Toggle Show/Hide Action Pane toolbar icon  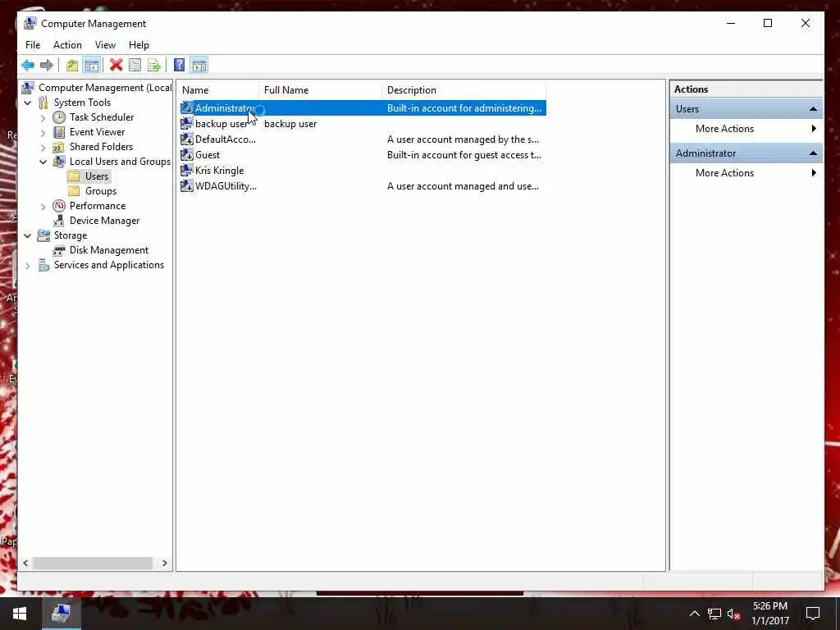[199, 66]
